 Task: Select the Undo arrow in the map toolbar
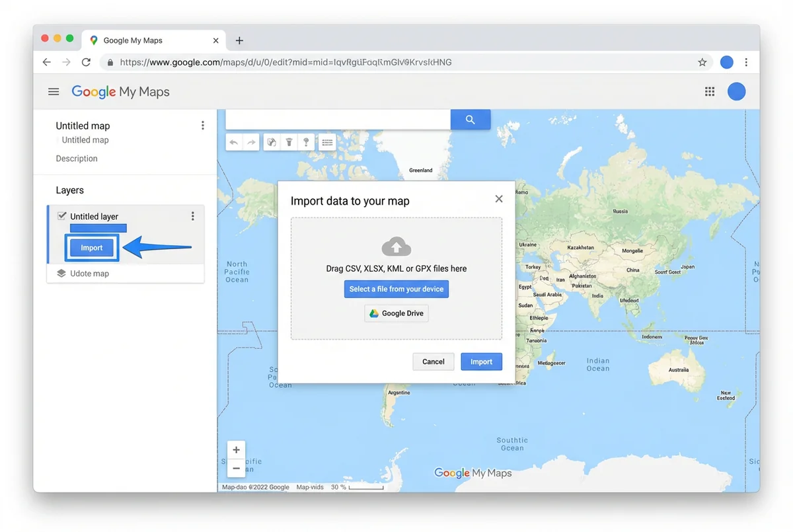click(235, 142)
